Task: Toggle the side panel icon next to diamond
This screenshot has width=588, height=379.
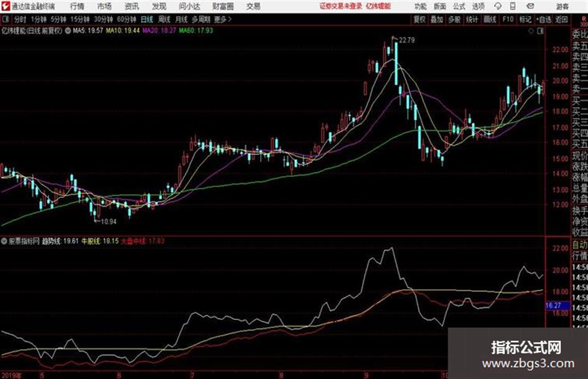Action: [540, 31]
